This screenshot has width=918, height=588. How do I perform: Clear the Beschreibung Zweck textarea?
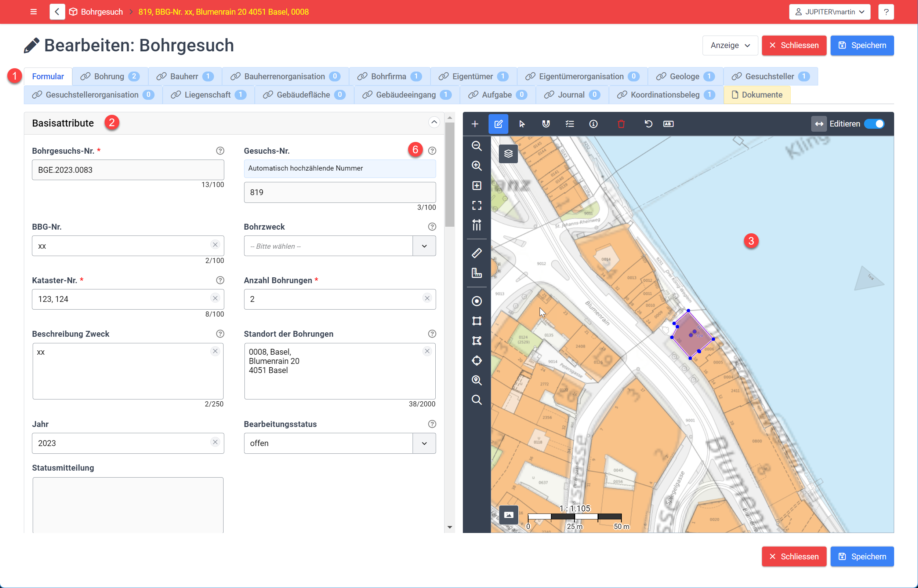(x=215, y=351)
